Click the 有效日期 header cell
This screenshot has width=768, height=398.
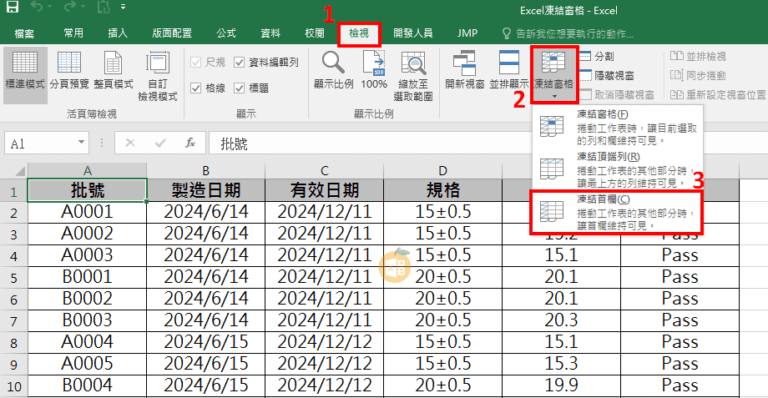click(x=324, y=190)
